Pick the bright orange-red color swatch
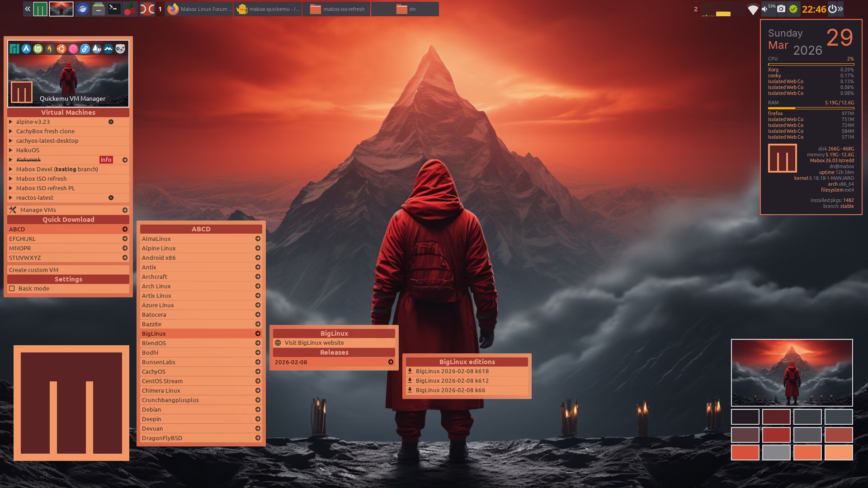 [745, 452]
